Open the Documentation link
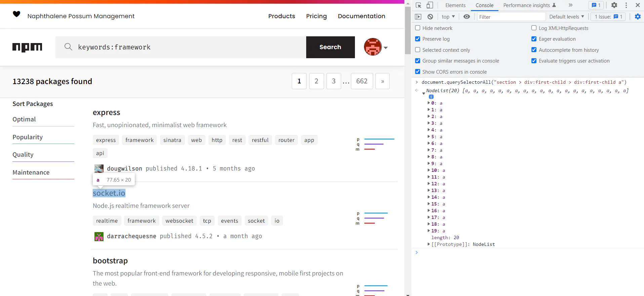 pyautogui.click(x=361, y=16)
